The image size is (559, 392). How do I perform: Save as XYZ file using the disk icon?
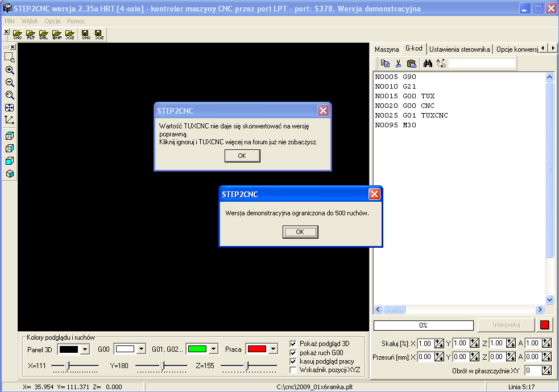click(x=99, y=35)
